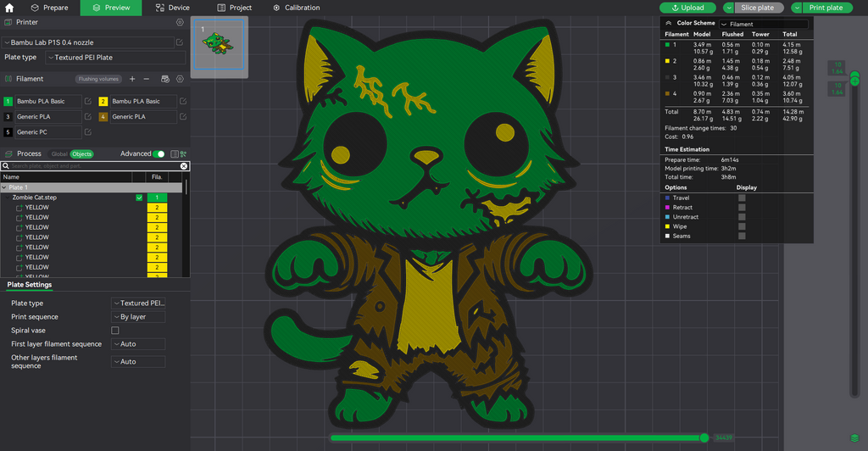Edit the Bambu Lab P1S printer preset
Image resolution: width=868 pixels, height=451 pixels.
[x=180, y=42]
